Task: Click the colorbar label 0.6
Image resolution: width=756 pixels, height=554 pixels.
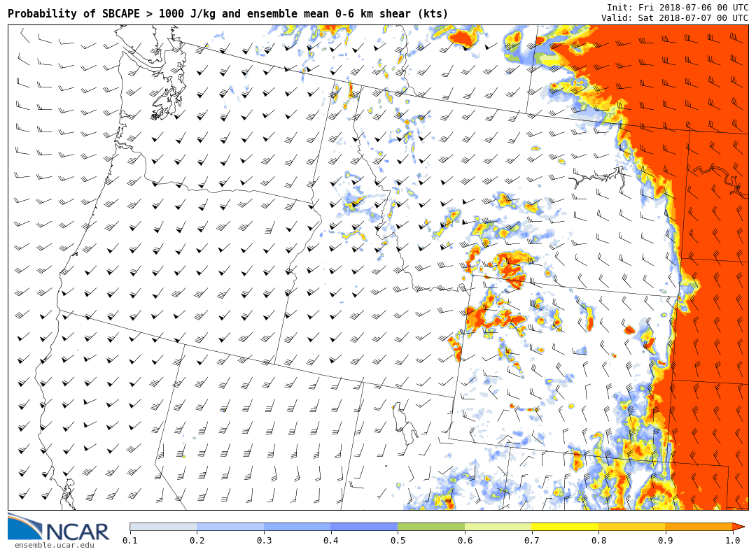Action: click(465, 541)
